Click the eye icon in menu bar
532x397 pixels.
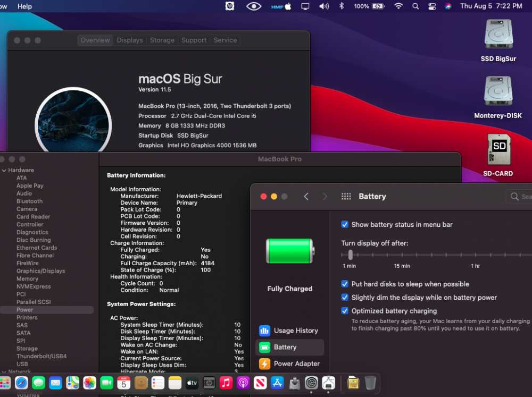253,6
